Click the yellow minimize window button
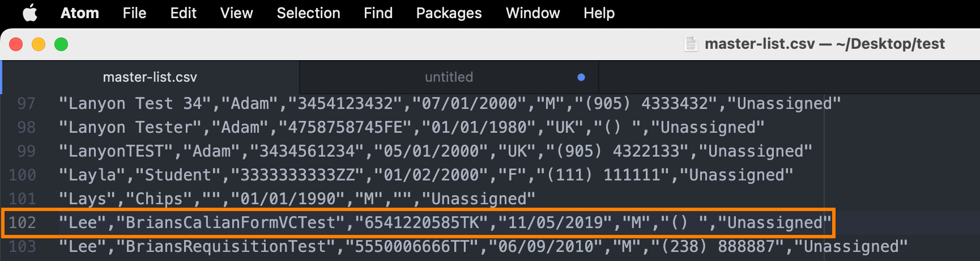The image size is (980, 261). coord(39,44)
